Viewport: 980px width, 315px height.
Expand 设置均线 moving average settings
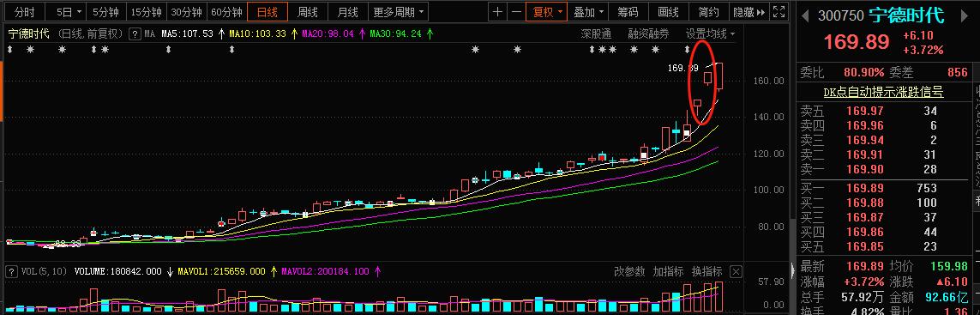tap(711, 33)
